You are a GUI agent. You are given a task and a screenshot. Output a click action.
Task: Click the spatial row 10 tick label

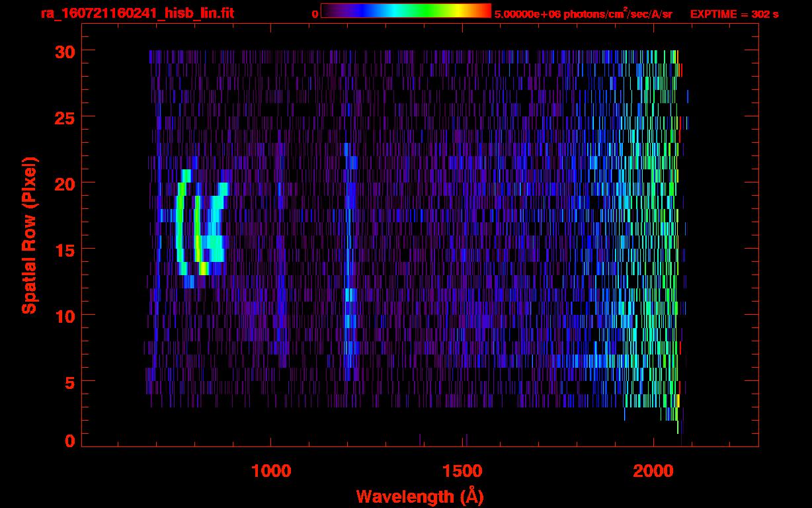click(63, 315)
